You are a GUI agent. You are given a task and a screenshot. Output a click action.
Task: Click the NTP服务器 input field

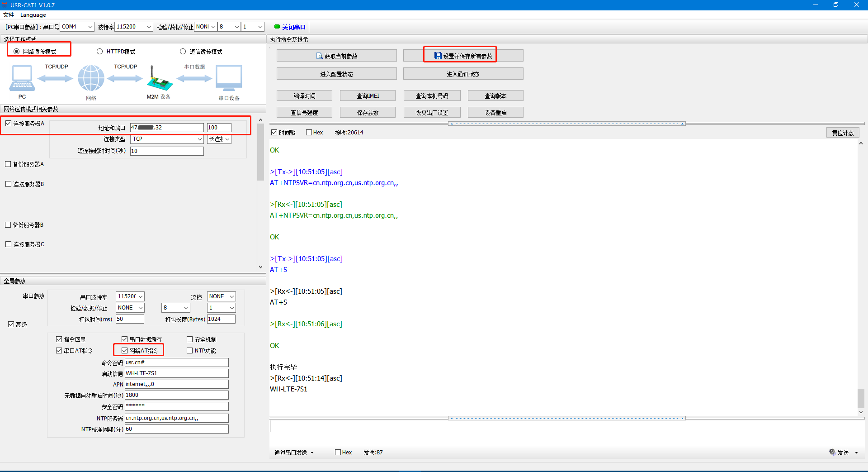tap(177, 418)
